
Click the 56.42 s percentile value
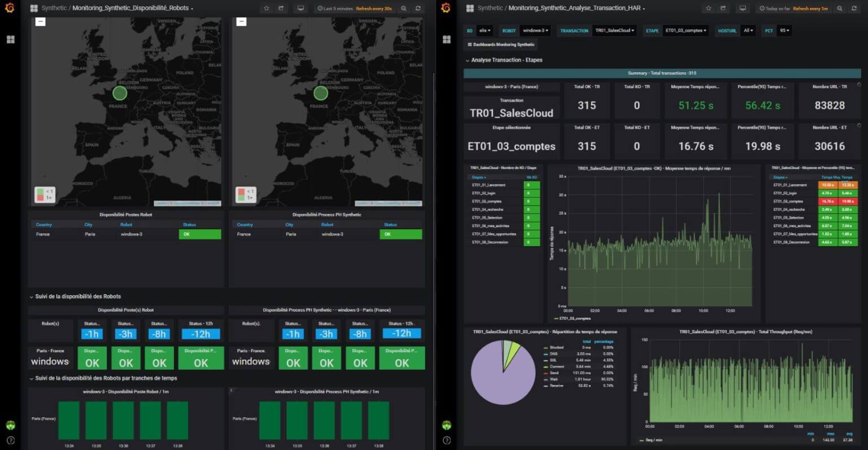pyautogui.click(x=762, y=106)
